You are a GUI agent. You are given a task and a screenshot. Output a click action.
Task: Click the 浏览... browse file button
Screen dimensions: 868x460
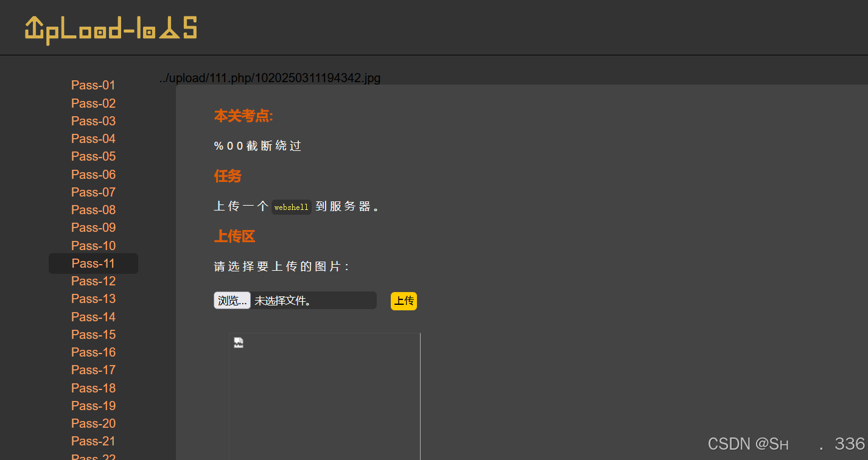click(232, 301)
